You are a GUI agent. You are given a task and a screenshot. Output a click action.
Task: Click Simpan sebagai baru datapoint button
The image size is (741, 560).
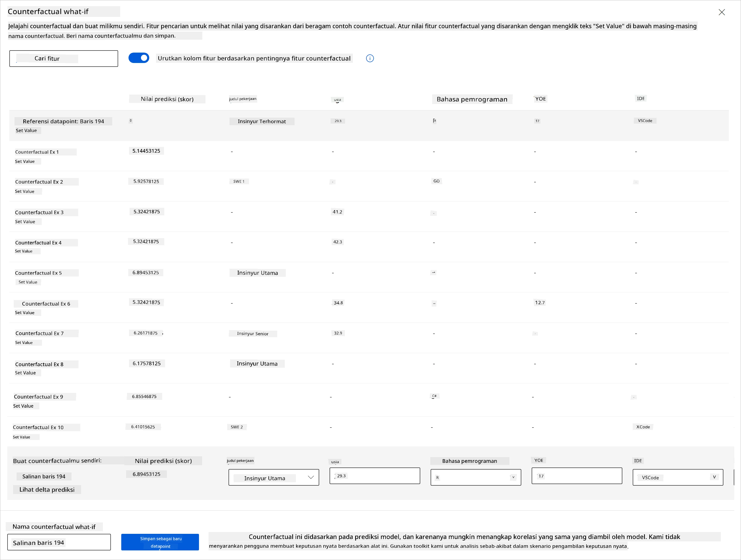pyautogui.click(x=160, y=542)
